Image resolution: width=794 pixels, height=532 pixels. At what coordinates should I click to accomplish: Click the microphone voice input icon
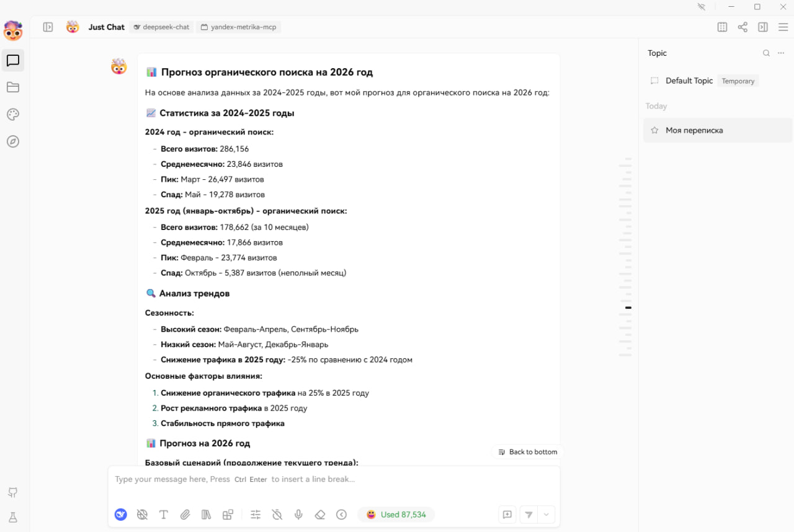coord(298,515)
